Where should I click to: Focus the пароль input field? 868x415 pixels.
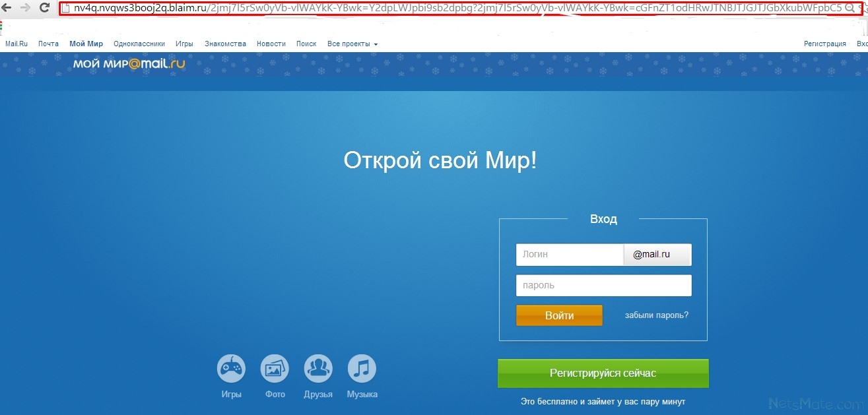604,286
